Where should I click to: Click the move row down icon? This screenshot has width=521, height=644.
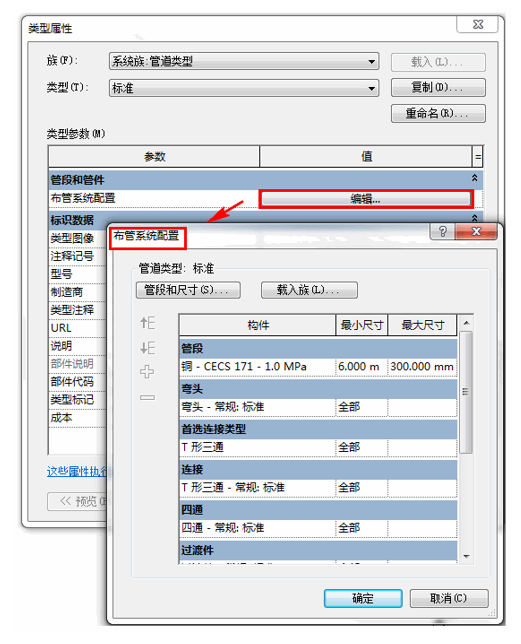click(x=147, y=347)
